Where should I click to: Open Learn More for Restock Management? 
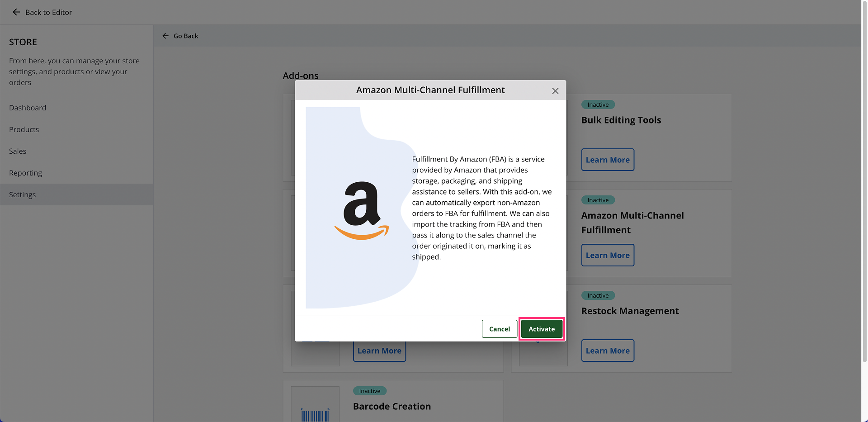608,351
